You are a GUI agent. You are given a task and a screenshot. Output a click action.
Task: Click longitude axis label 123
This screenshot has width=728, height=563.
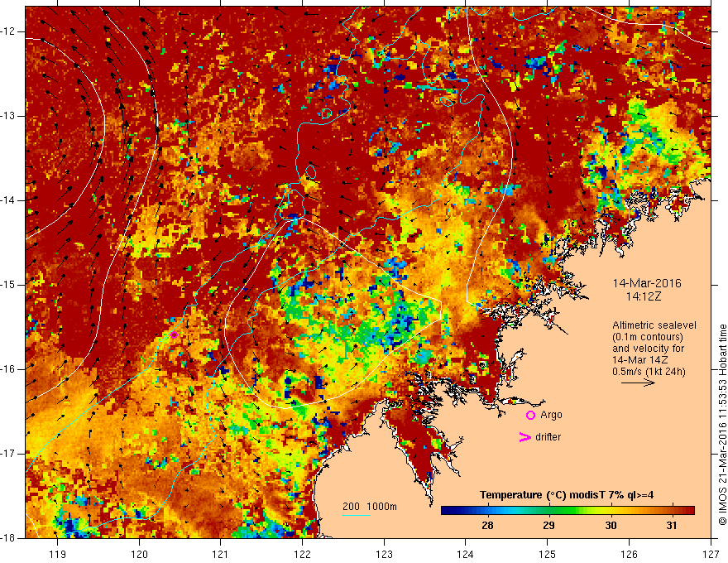384,554
